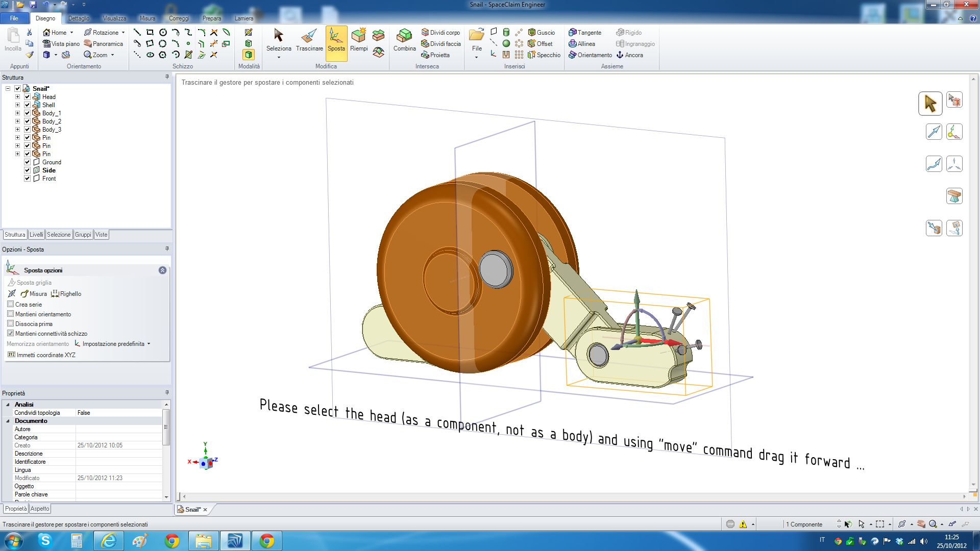Switch to the Selezione panel tab
The image size is (980, 551).
pos(59,235)
